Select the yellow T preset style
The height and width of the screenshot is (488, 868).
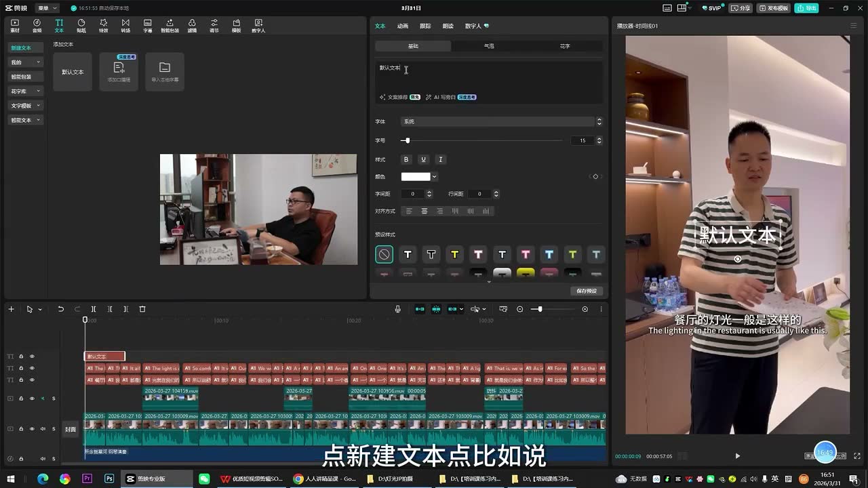tap(454, 254)
